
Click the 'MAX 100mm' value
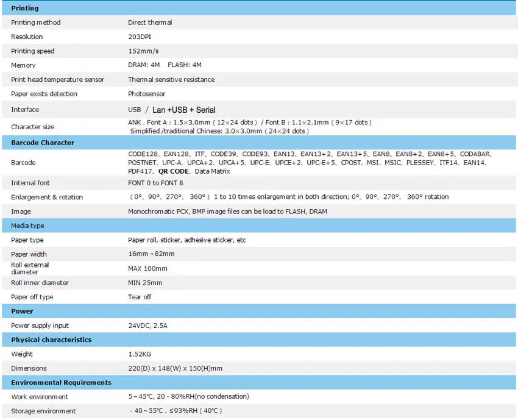[x=147, y=269]
